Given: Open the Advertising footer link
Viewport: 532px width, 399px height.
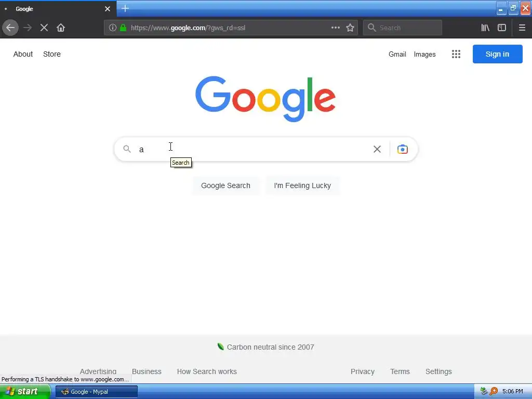Looking at the screenshot, I should (98, 371).
